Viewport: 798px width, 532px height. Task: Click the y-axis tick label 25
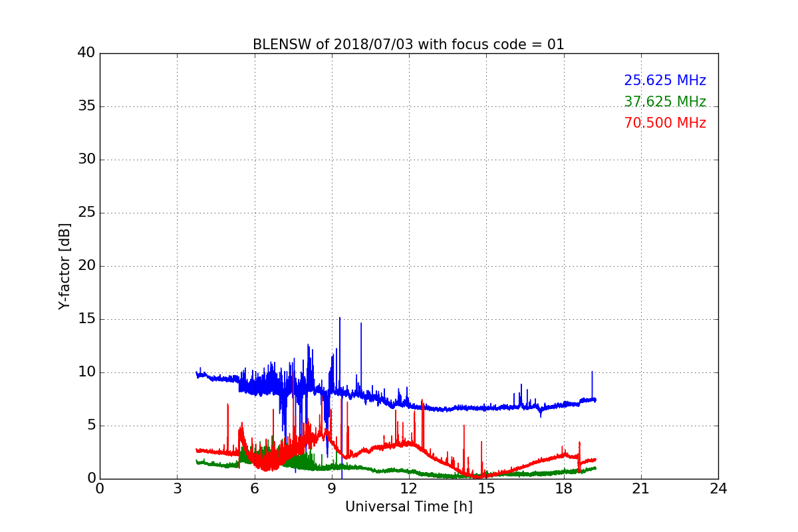click(x=86, y=213)
